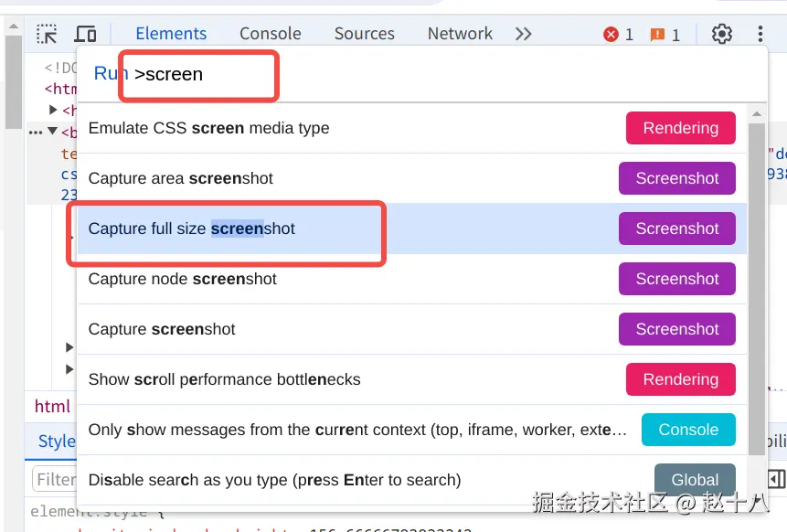Click the left page scrollbar up arrow
787x532 pixels.
point(14,27)
